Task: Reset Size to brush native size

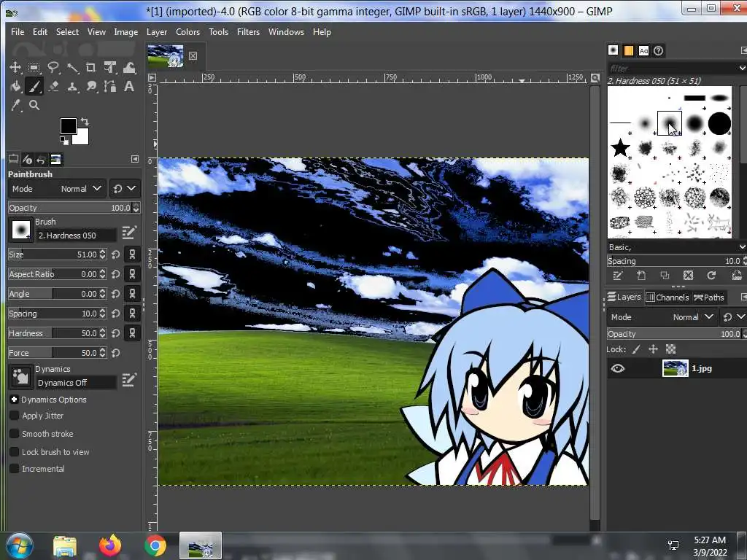Action: coord(116,254)
